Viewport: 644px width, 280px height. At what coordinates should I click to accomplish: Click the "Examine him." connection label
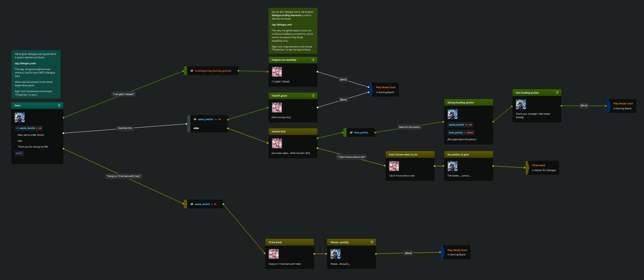126,128
